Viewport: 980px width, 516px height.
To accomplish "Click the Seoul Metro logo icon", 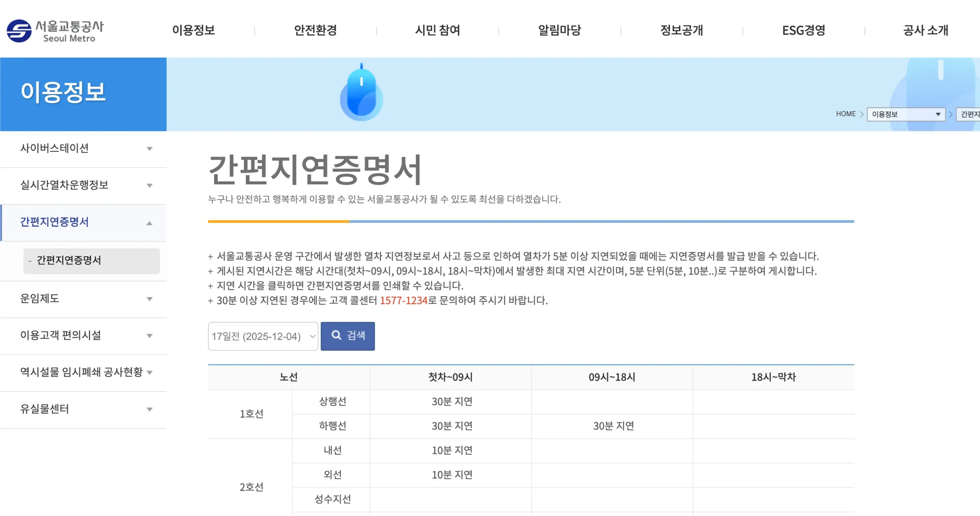I will point(19,31).
